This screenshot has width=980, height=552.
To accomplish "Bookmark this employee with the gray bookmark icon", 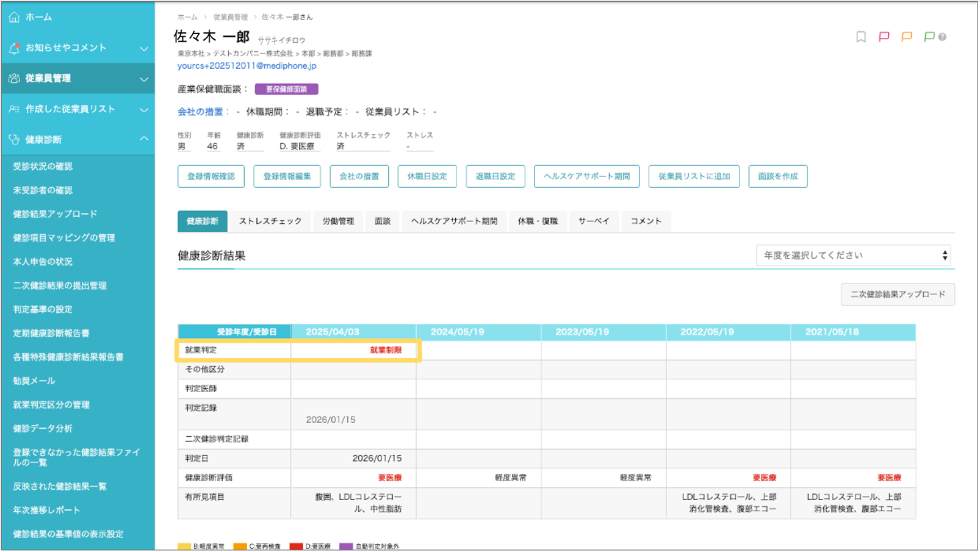I will 861,37.
